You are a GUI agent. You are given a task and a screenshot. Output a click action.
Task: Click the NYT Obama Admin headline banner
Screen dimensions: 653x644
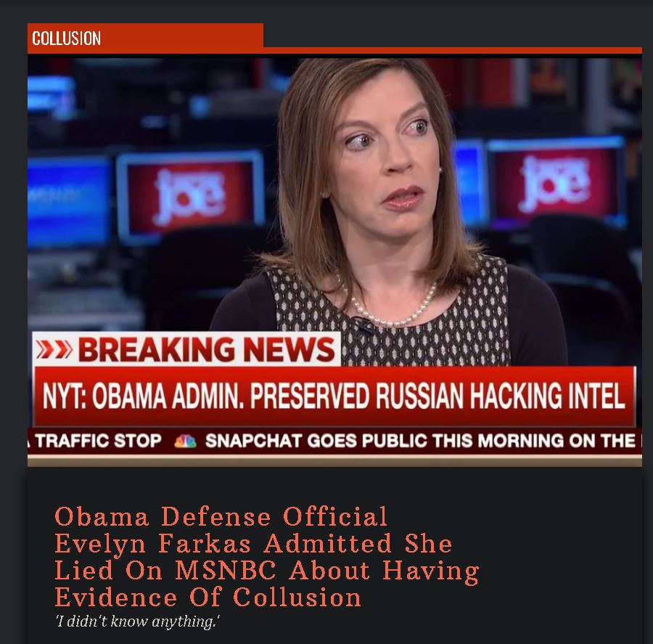coord(334,396)
